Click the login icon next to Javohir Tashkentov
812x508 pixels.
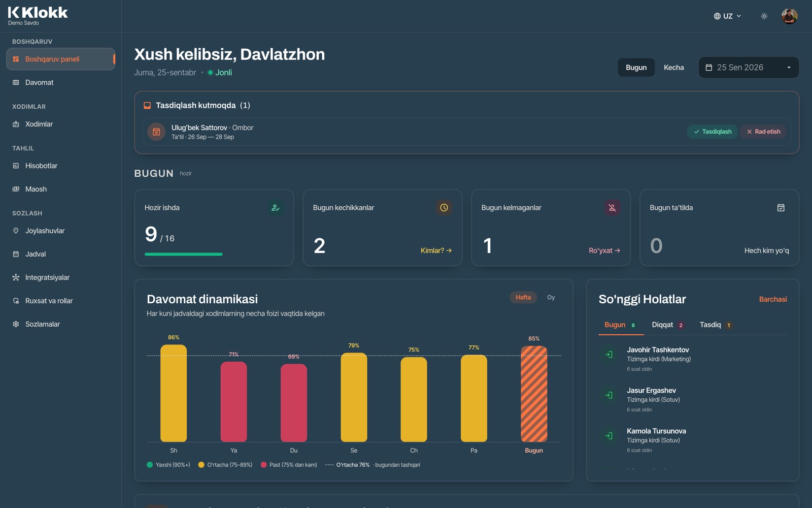click(608, 355)
